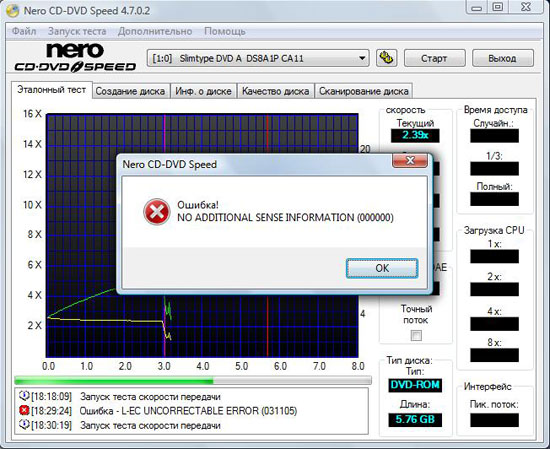The width and height of the screenshot is (550, 449).
Task: Open the Сканирование диска tab
Action: tap(364, 91)
